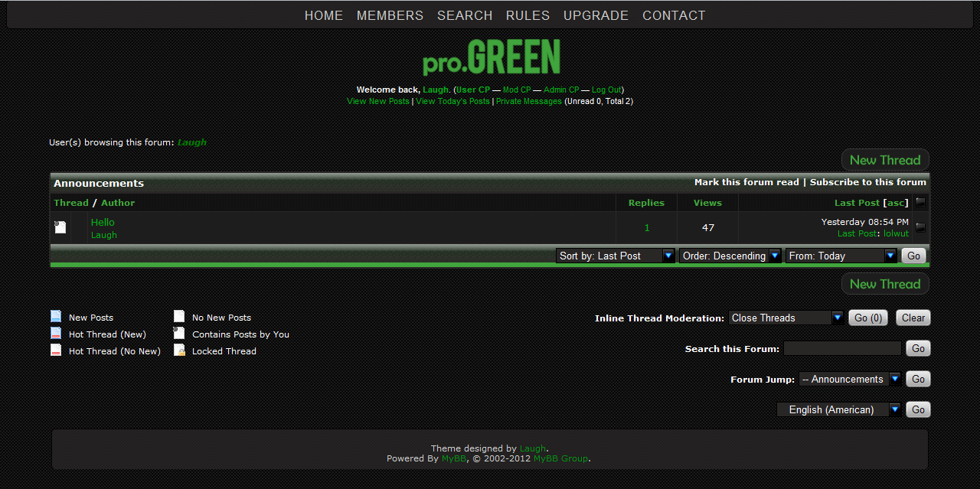The height and width of the screenshot is (489, 980).
Task: Open the Hello thread
Action: tap(103, 222)
